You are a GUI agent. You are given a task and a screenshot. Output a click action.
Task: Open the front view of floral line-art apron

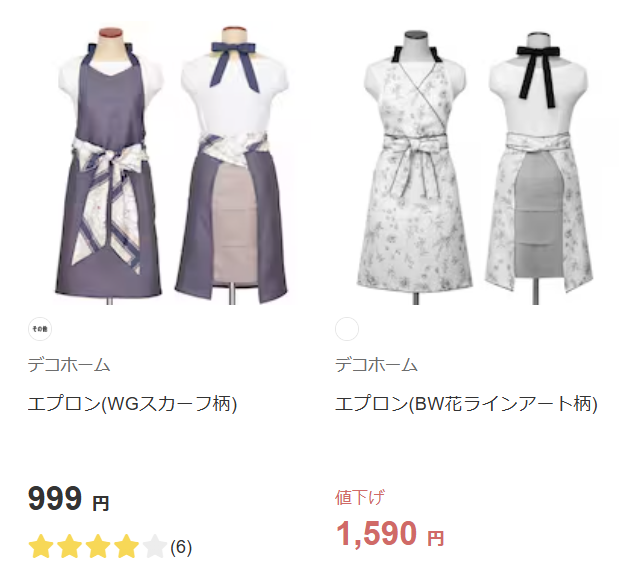tap(415, 167)
